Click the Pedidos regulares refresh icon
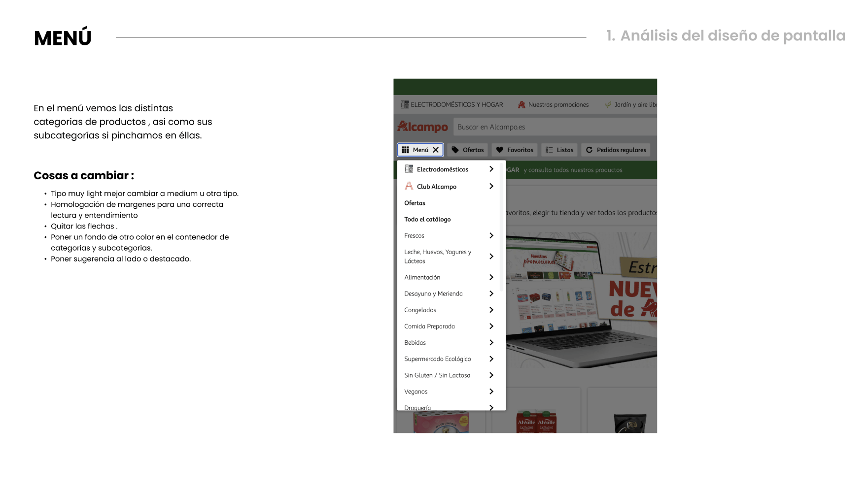 pyautogui.click(x=589, y=150)
